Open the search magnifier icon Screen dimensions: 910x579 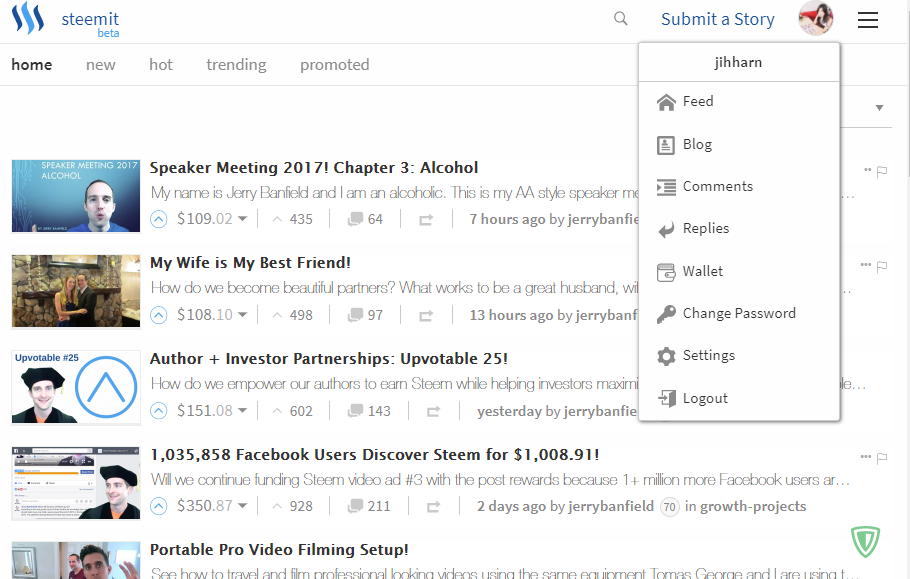[621, 19]
